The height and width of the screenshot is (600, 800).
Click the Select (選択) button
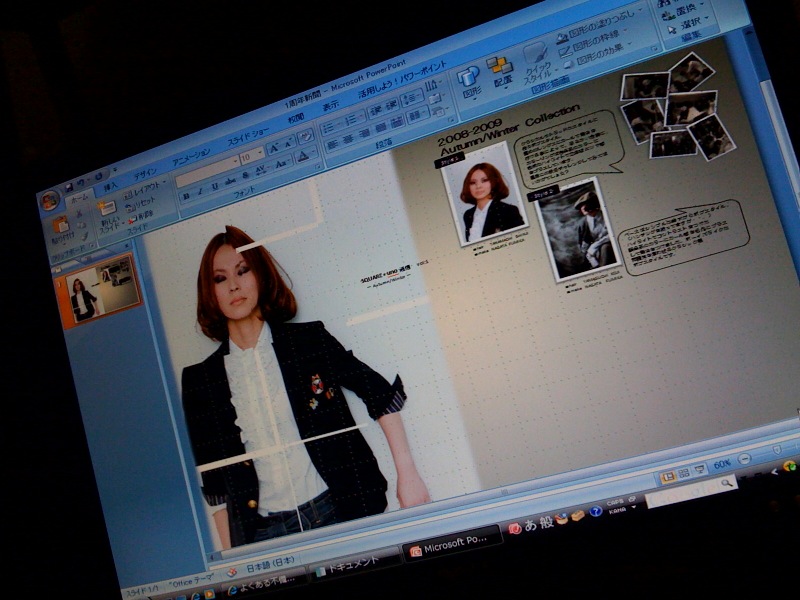coord(688,24)
